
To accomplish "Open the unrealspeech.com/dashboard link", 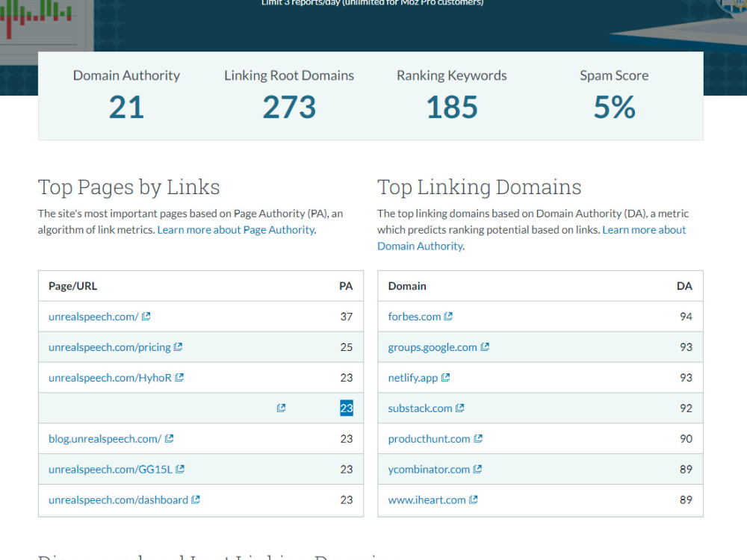I will point(118,500).
